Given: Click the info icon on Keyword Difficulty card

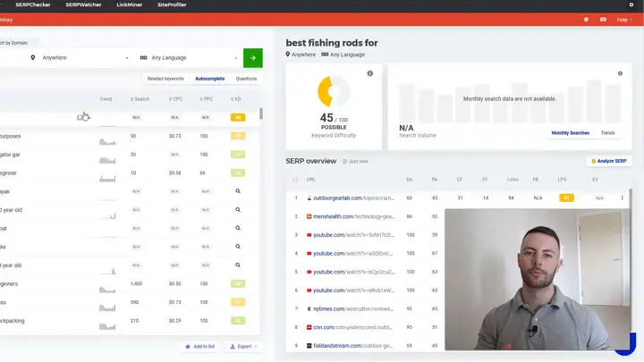Looking at the screenshot, I should [370, 73].
